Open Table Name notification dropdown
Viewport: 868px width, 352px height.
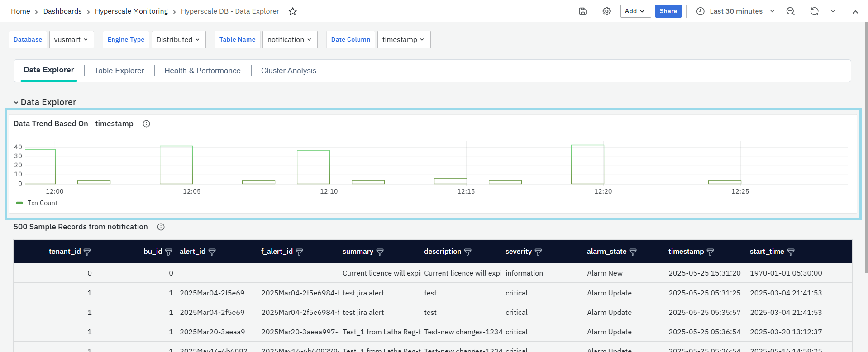[290, 40]
